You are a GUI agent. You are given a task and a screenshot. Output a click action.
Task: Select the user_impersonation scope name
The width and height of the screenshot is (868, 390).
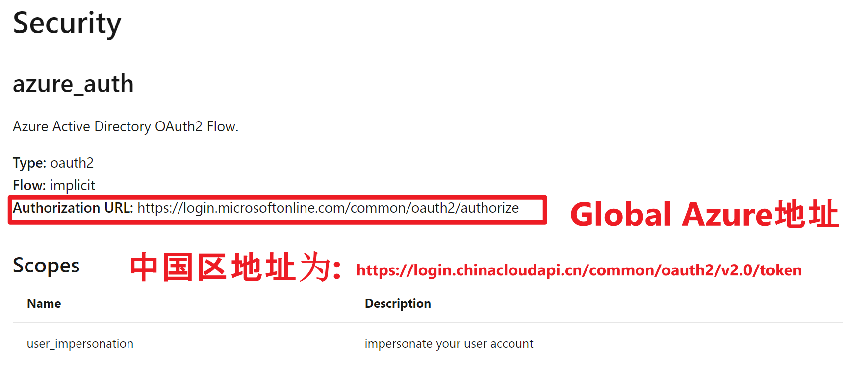pyautogui.click(x=80, y=344)
